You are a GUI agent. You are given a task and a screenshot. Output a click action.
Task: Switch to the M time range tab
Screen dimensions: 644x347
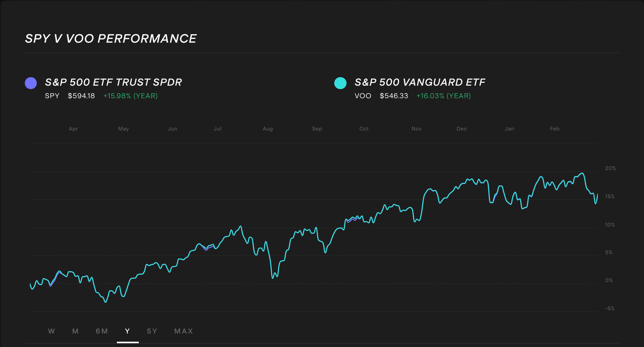click(x=75, y=331)
